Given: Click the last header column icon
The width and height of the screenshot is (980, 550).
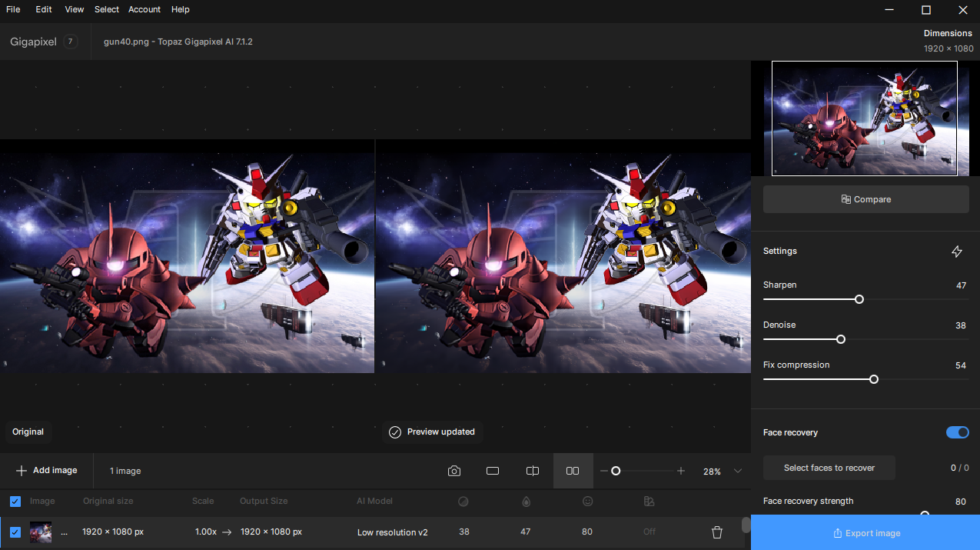Looking at the screenshot, I should pos(649,502).
